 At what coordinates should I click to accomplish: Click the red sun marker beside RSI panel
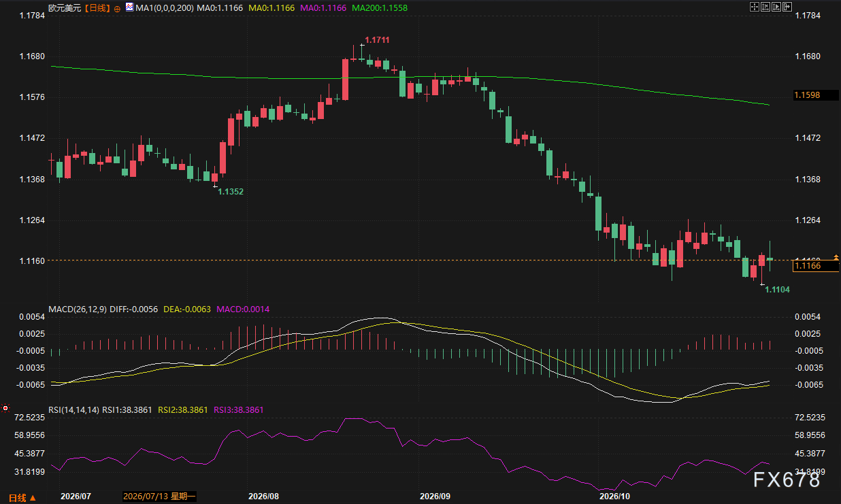[5, 408]
